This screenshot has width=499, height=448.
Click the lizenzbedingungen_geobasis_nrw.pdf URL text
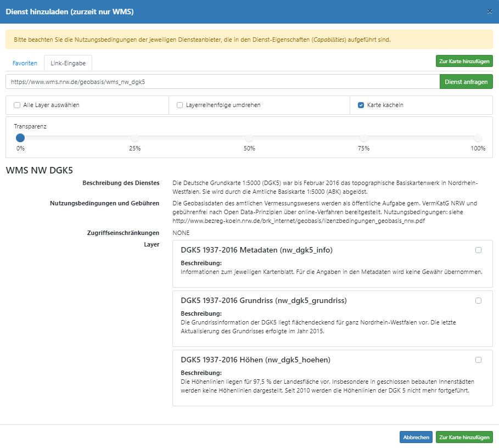pyautogui.click(x=299, y=221)
